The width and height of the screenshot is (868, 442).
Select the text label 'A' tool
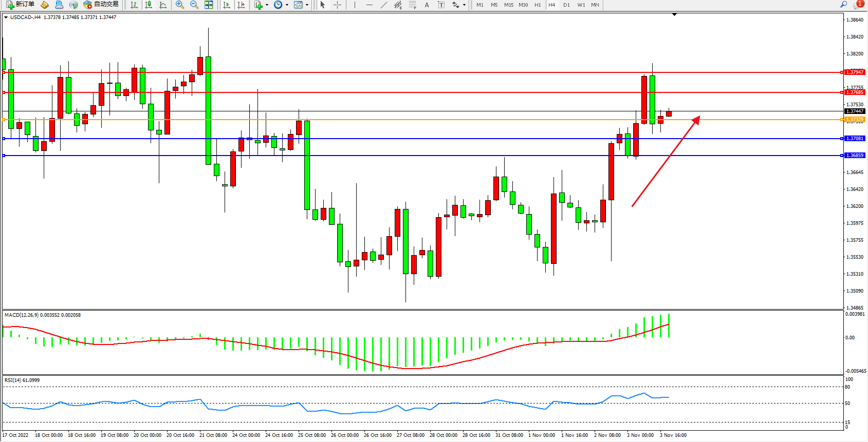click(427, 5)
